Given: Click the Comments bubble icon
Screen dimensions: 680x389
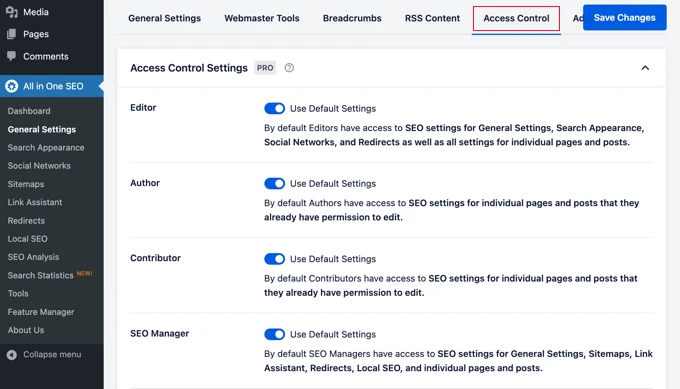Looking at the screenshot, I should pos(12,56).
